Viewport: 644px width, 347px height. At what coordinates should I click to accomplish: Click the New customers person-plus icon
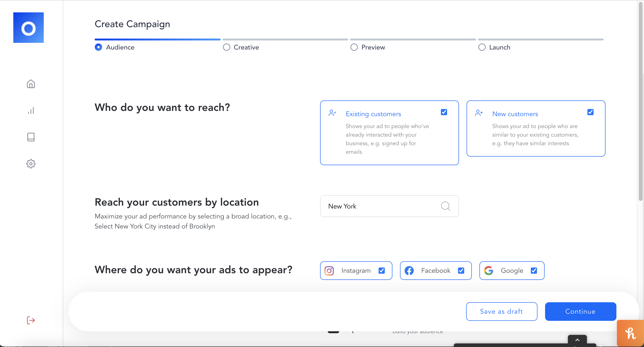tap(479, 113)
